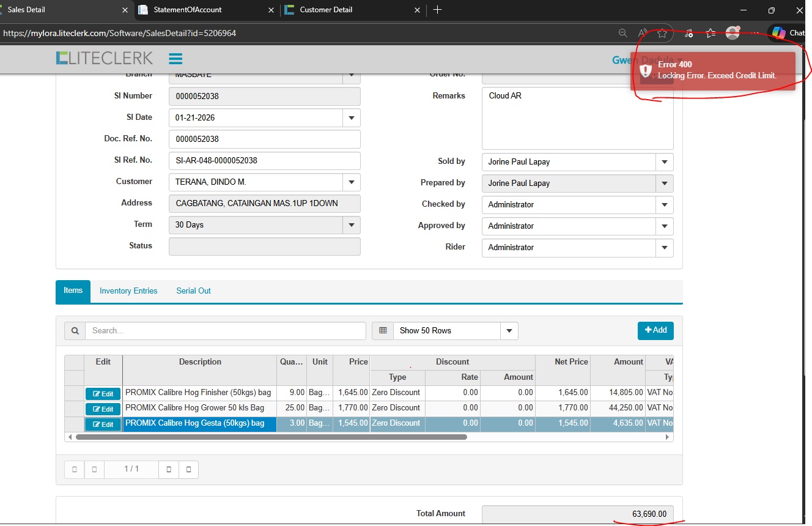Dismiss the Error 400 credit limit notification
Screen dimensions: 812x526
713,70
